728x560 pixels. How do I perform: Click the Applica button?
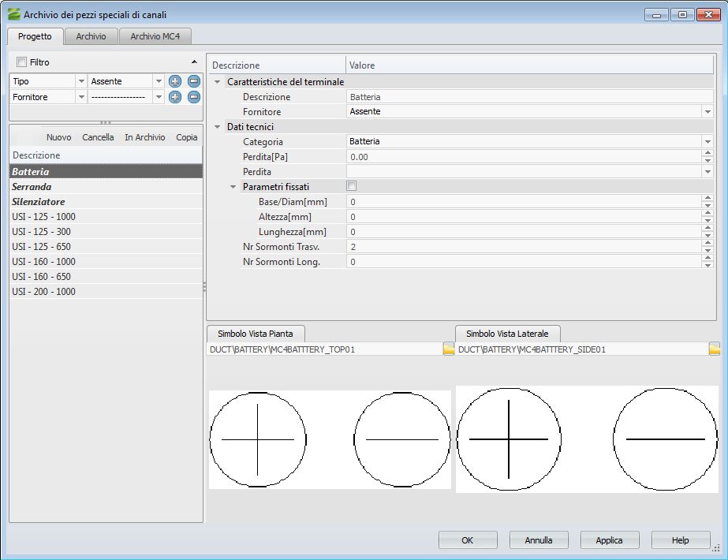[x=609, y=540]
